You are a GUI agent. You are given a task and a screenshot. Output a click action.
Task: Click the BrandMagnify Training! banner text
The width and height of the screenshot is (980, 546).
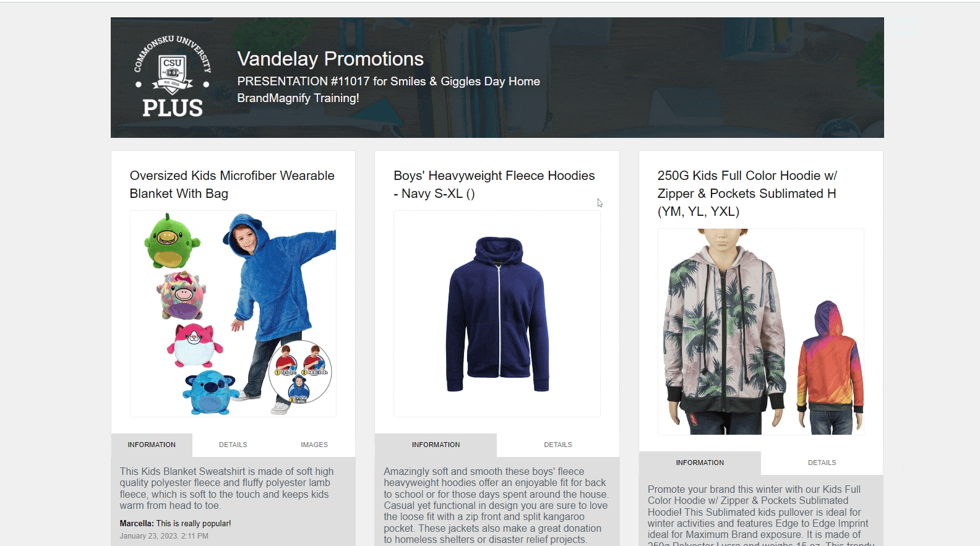pos(298,98)
